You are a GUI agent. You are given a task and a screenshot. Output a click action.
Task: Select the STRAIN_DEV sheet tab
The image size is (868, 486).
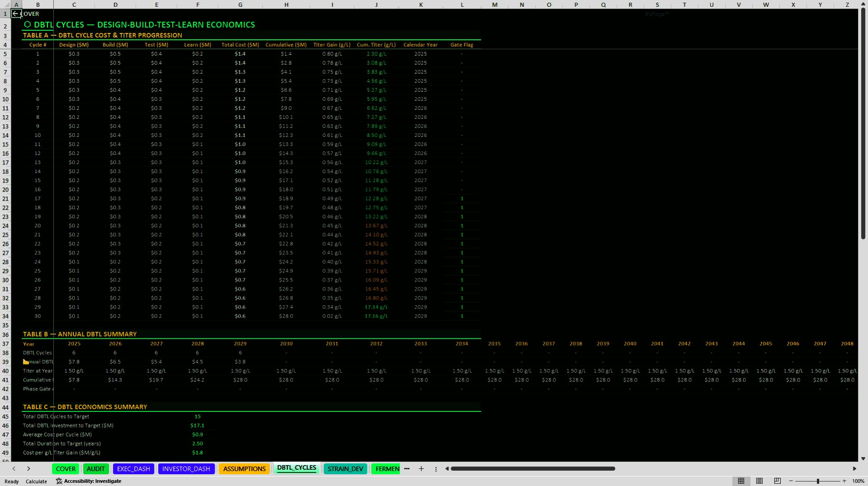(345, 469)
